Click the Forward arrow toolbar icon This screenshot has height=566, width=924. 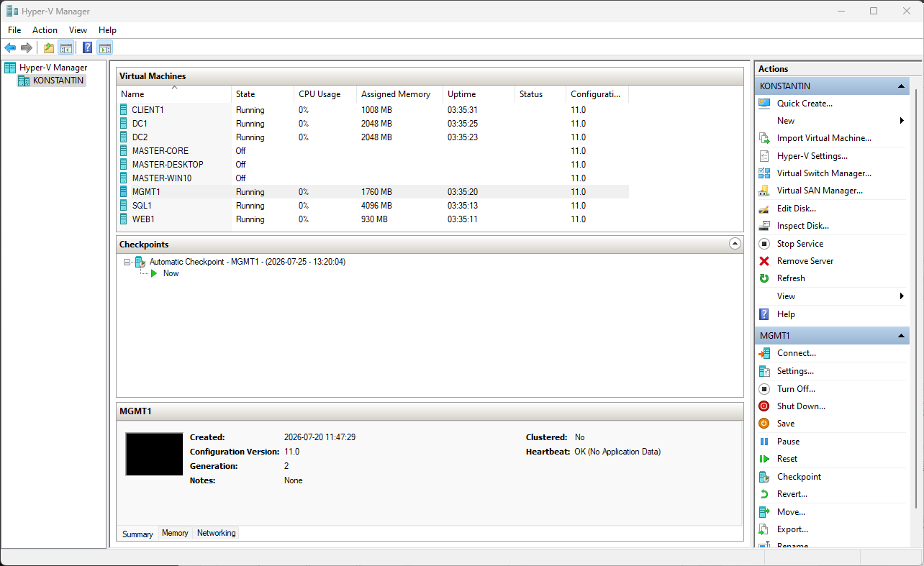[27, 48]
